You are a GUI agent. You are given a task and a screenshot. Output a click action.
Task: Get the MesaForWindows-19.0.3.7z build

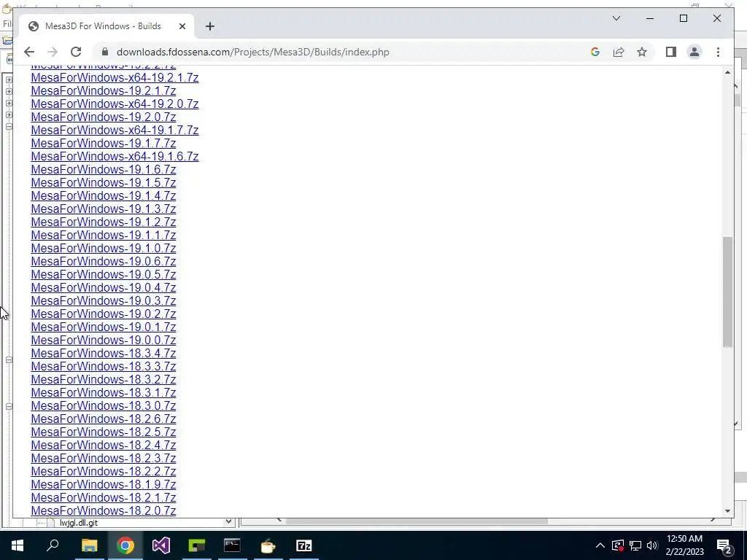point(104,300)
